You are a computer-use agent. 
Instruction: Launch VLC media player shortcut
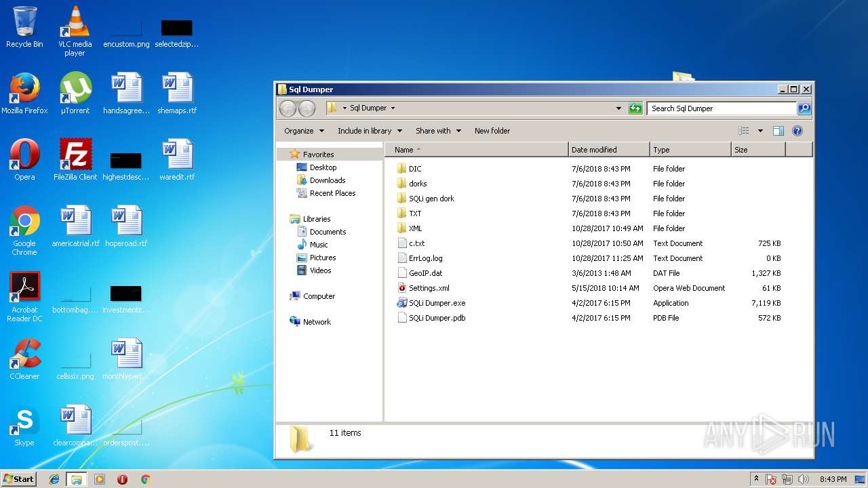pos(75,30)
